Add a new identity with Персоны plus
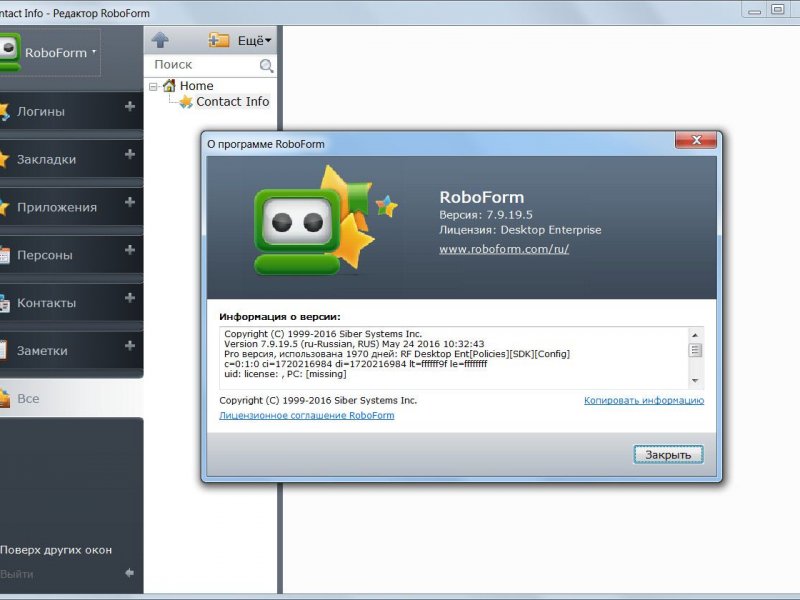This screenshot has width=800, height=600. (130, 250)
